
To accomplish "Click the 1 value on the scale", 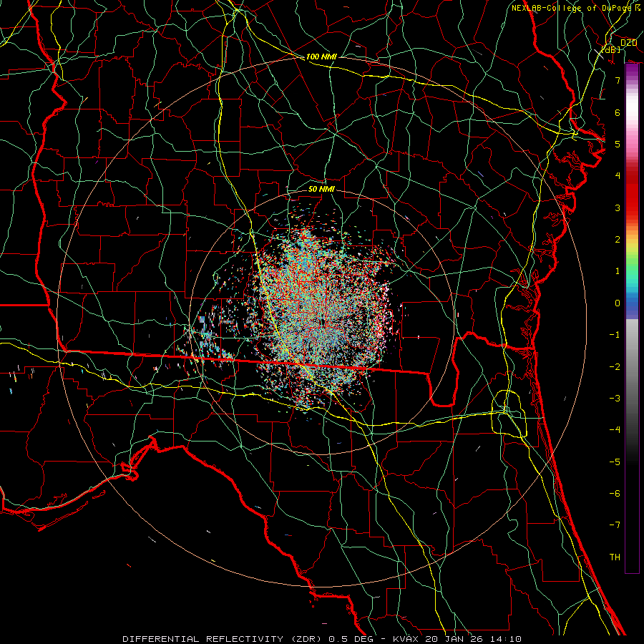I will tap(618, 271).
